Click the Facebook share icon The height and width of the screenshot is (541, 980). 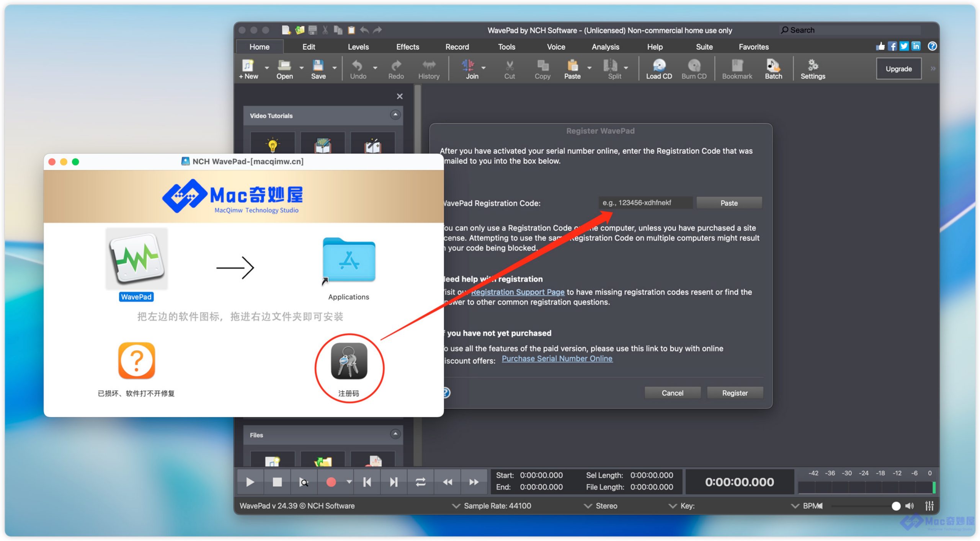click(x=892, y=46)
